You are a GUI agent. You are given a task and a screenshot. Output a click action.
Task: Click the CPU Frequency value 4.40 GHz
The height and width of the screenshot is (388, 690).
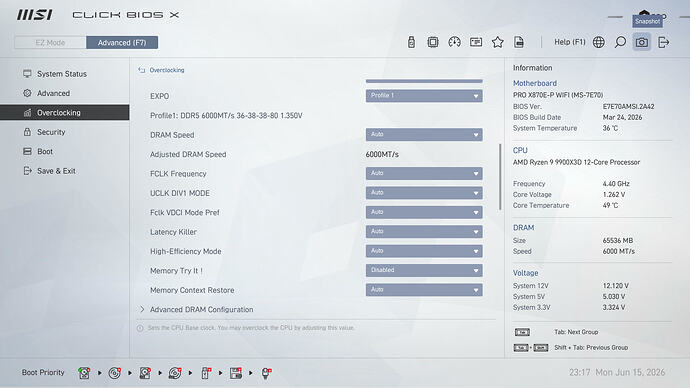616,184
